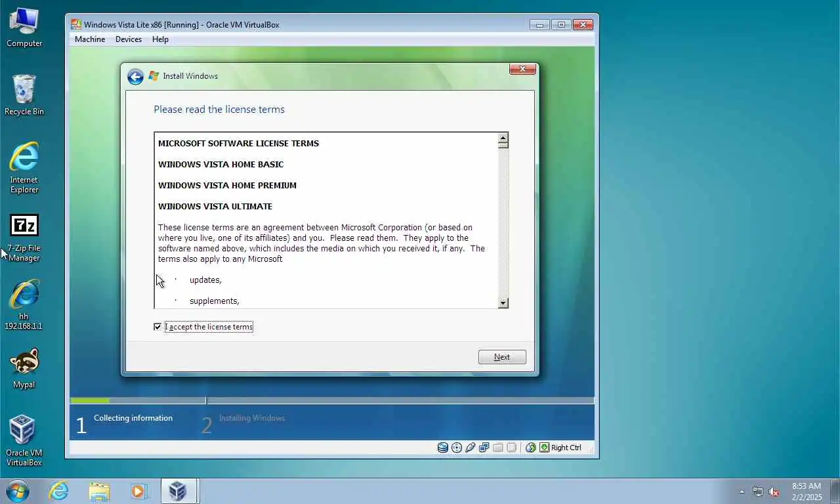Select the Internet Explorer desktop icon
Image resolution: width=840 pixels, height=504 pixels.
pyautogui.click(x=24, y=168)
